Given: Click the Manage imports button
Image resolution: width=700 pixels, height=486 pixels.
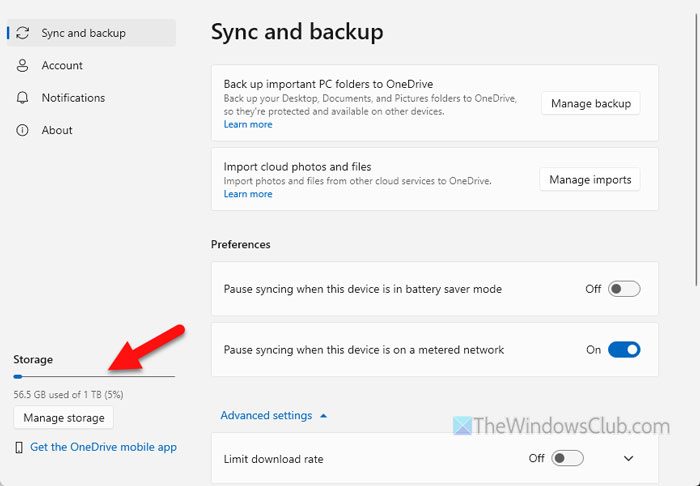Looking at the screenshot, I should [x=591, y=180].
